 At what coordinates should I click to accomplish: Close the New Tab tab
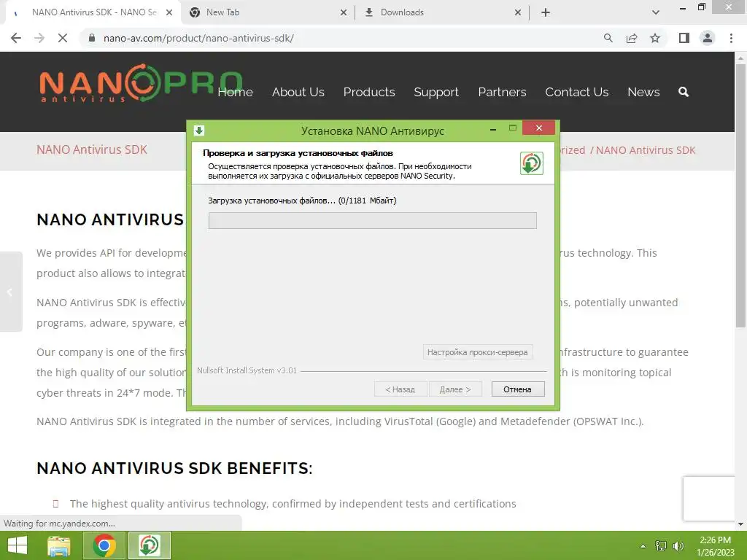click(x=344, y=12)
